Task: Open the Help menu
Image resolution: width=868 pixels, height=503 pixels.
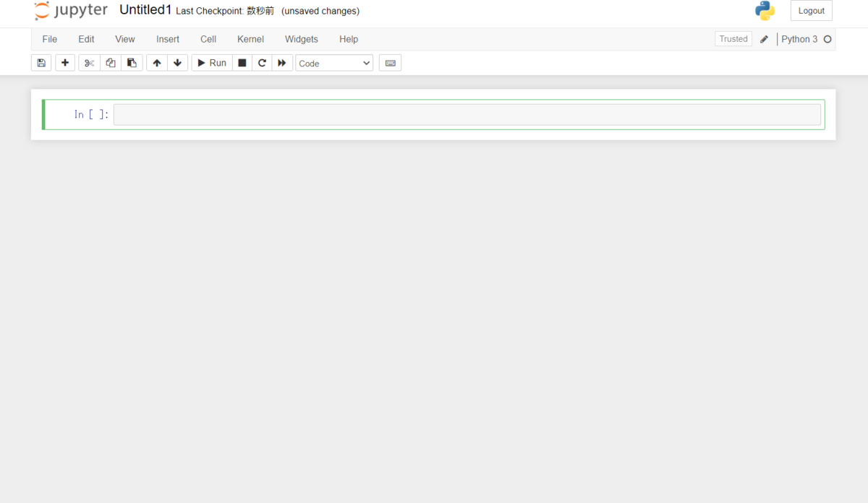Action: pos(349,39)
